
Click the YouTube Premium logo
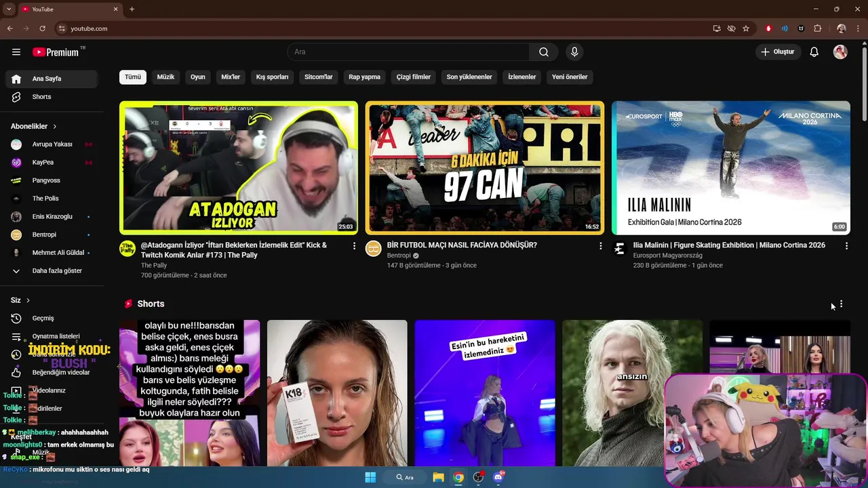[x=56, y=52]
